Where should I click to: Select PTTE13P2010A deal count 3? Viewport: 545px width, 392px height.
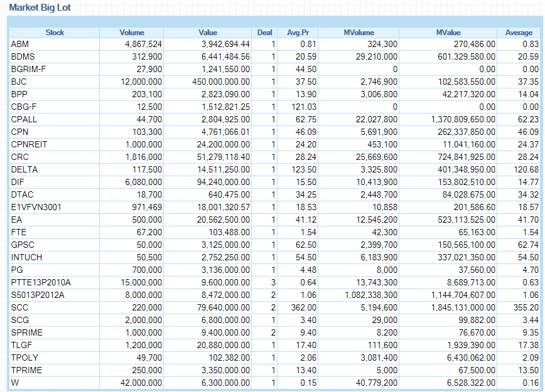(273, 282)
